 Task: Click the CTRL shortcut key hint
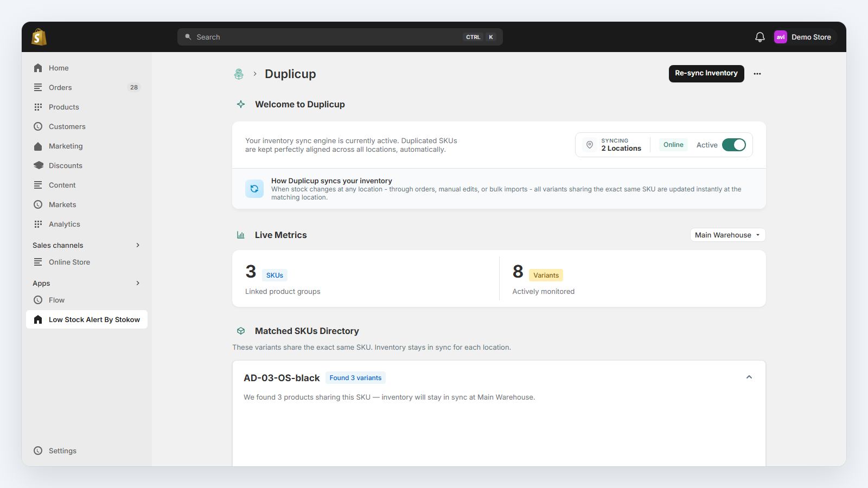tap(473, 37)
